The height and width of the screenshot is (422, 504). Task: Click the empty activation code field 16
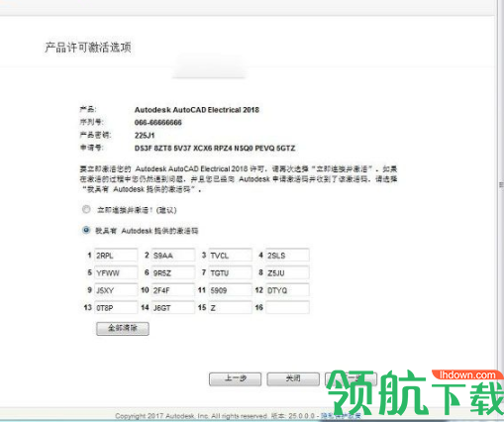287,308
